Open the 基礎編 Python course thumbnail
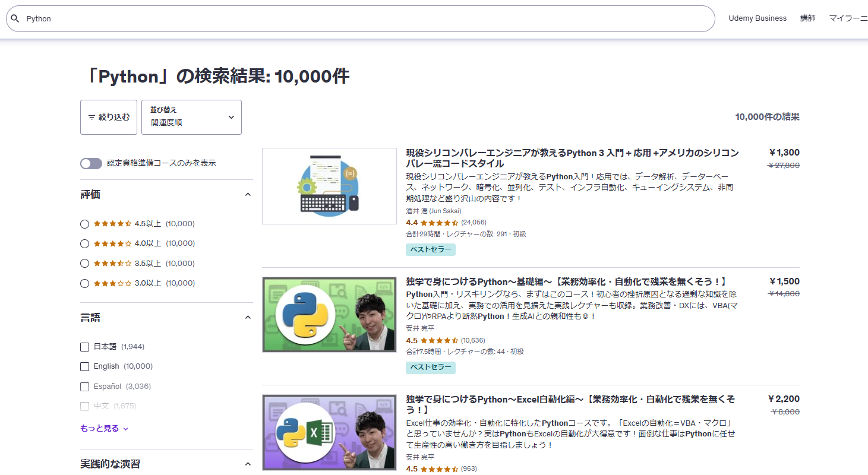This screenshot has height=475, width=868. click(x=329, y=315)
